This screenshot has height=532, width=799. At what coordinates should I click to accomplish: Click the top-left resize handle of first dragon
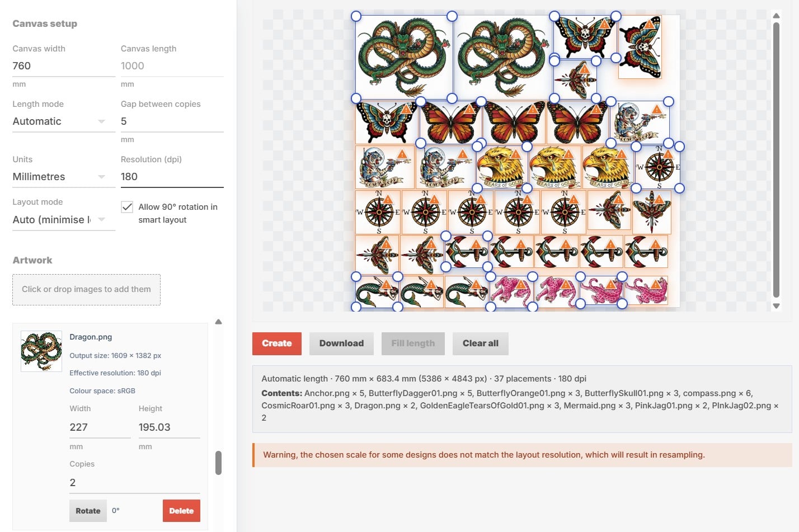click(x=356, y=16)
